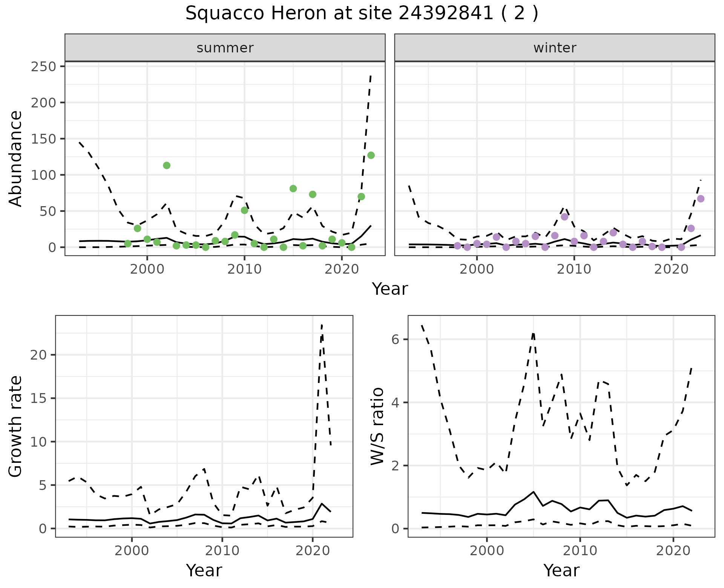Click the summer facet header strip
Viewport: 724px width, 588px height.
[225, 48]
